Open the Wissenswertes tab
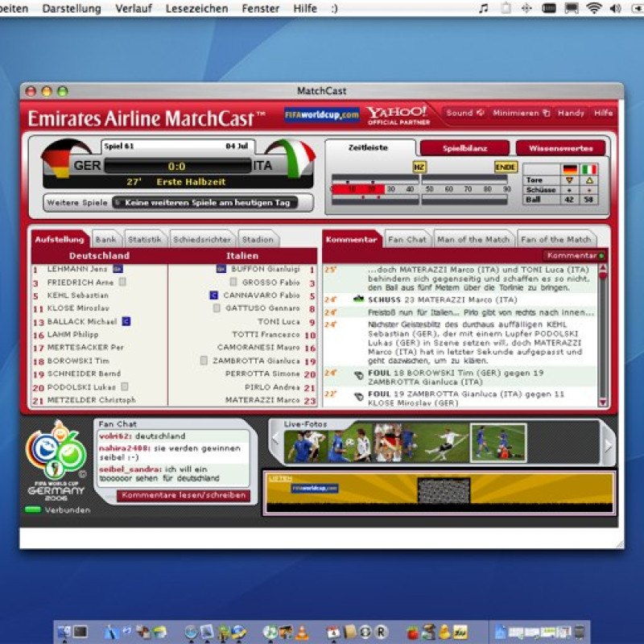Image resolution: width=644 pixels, height=644 pixels. [560, 148]
